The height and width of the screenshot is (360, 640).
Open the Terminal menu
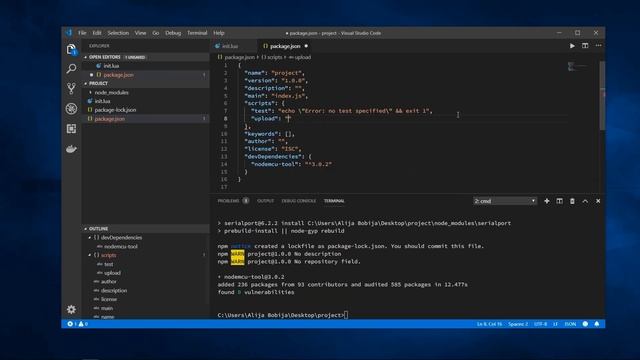197,33
